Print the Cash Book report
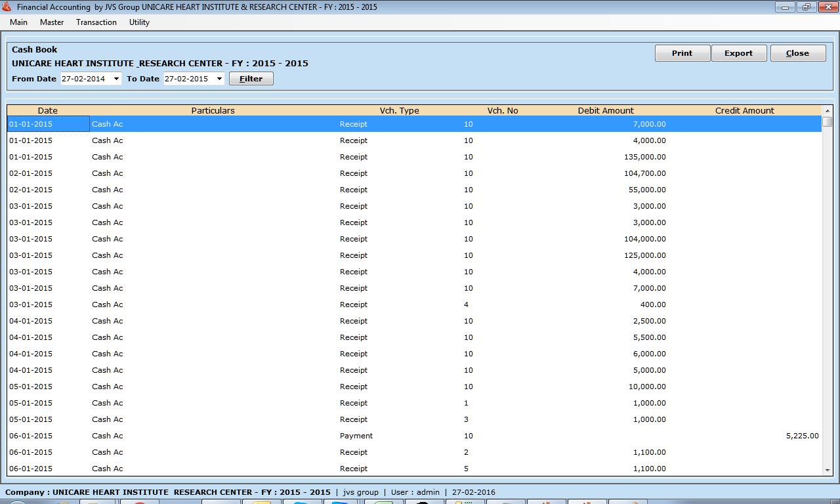 tap(682, 53)
